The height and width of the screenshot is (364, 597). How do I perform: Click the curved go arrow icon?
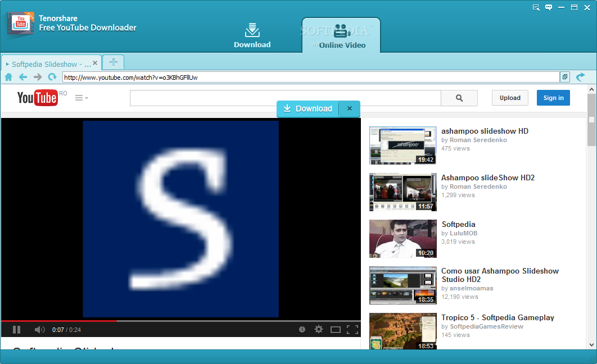tap(580, 77)
